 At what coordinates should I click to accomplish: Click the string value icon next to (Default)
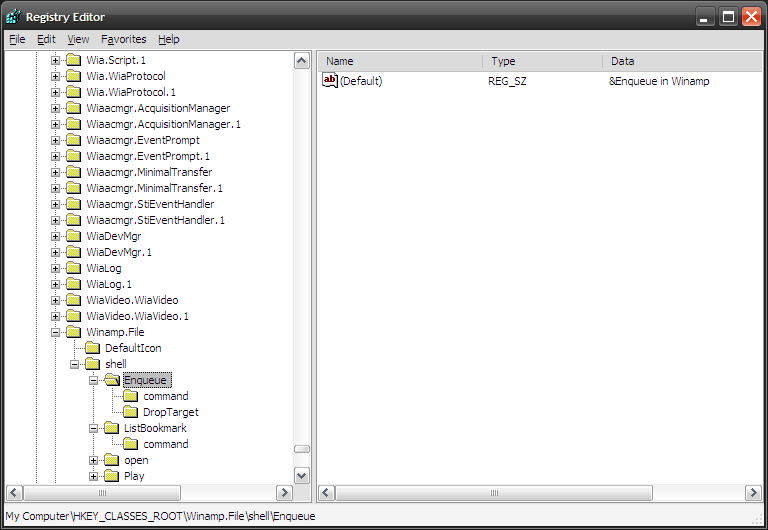pos(330,81)
